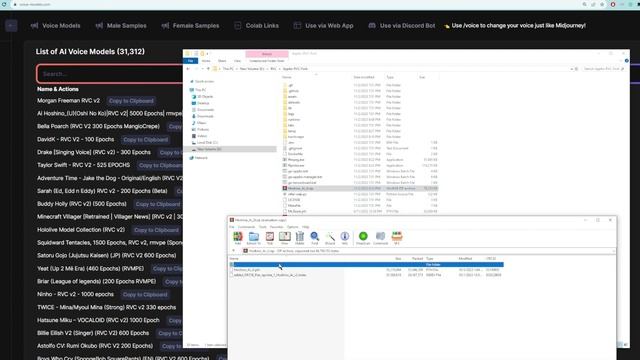
Task: Open Explorer recent locations dropdown arrow
Action: tap(203, 69)
